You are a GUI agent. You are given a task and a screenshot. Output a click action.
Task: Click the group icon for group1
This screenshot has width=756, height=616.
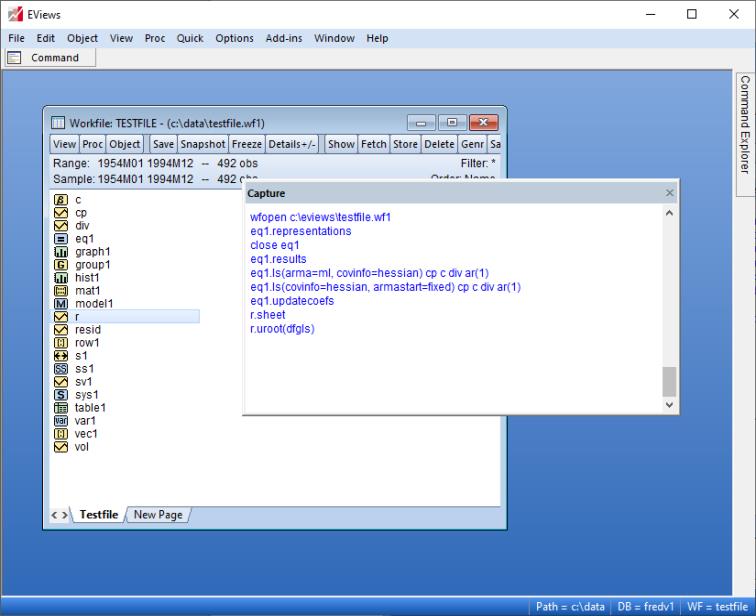coord(61,265)
